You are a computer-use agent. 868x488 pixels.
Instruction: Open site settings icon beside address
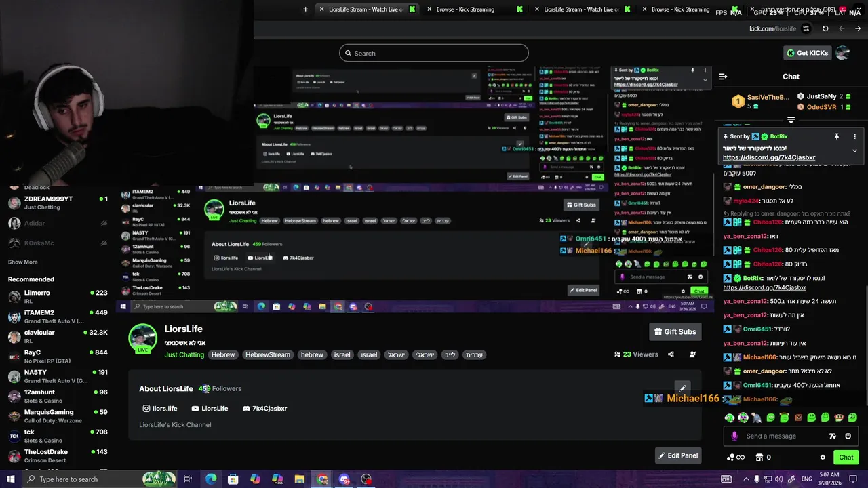[806, 28]
